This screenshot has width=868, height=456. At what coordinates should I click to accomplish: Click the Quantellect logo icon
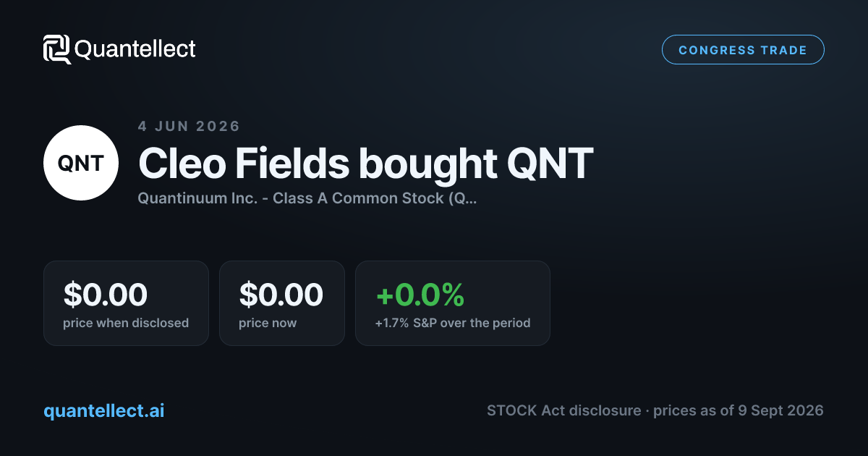click(x=57, y=49)
